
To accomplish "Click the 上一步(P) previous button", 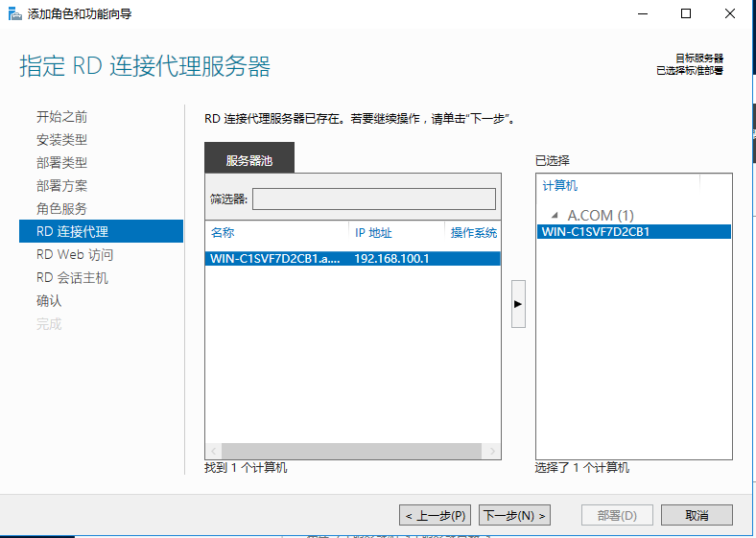I will [x=435, y=515].
